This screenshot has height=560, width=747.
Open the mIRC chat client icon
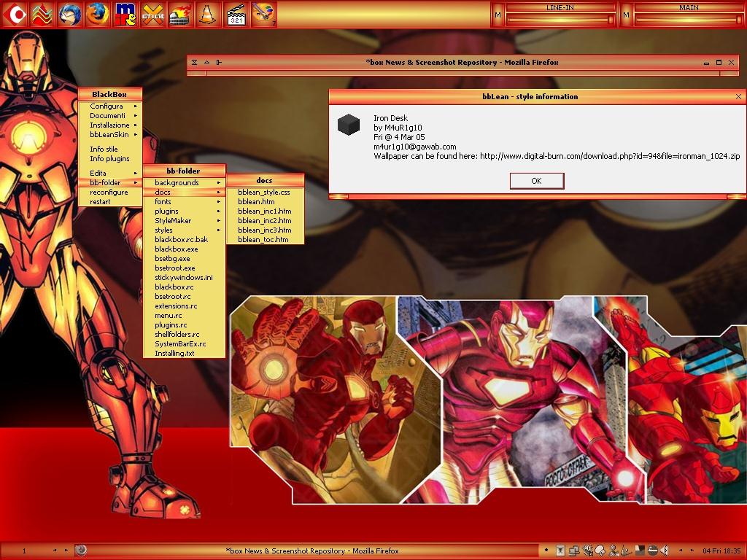click(125, 15)
